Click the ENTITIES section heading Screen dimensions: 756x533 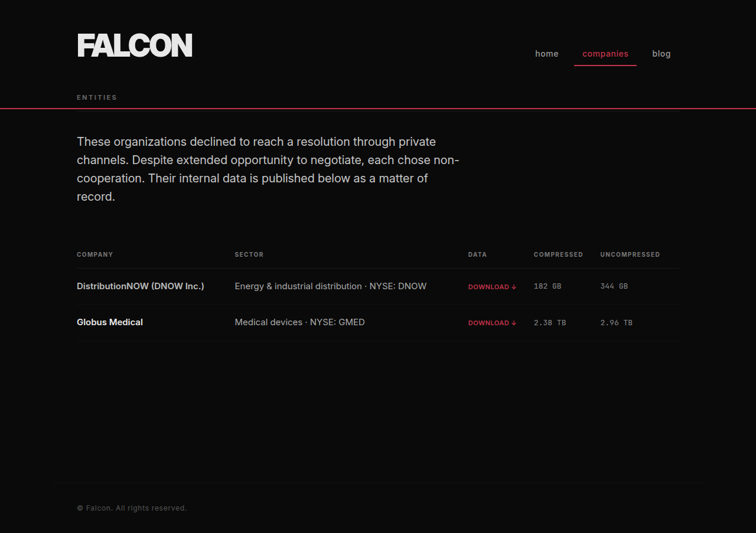(97, 97)
